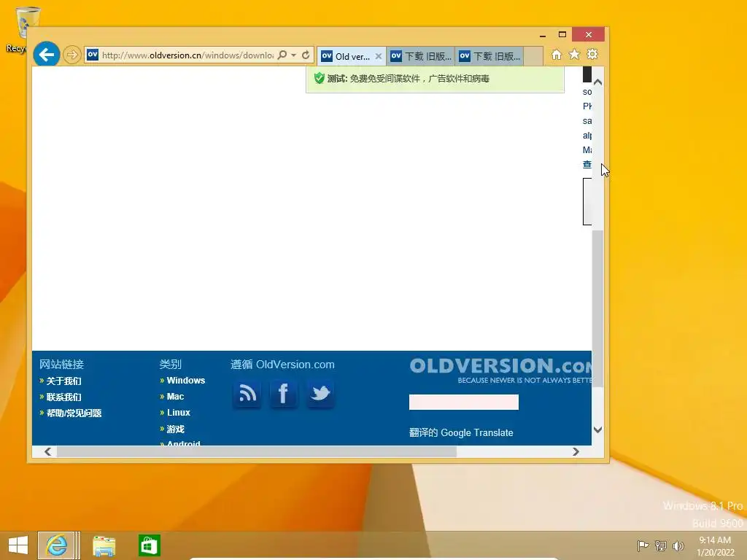Maximize the Internet Explorer window
This screenshot has height=560, width=747.
coord(562,35)
